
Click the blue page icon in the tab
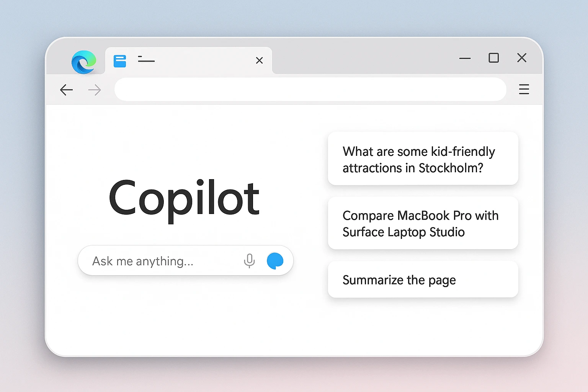point(120,61)
